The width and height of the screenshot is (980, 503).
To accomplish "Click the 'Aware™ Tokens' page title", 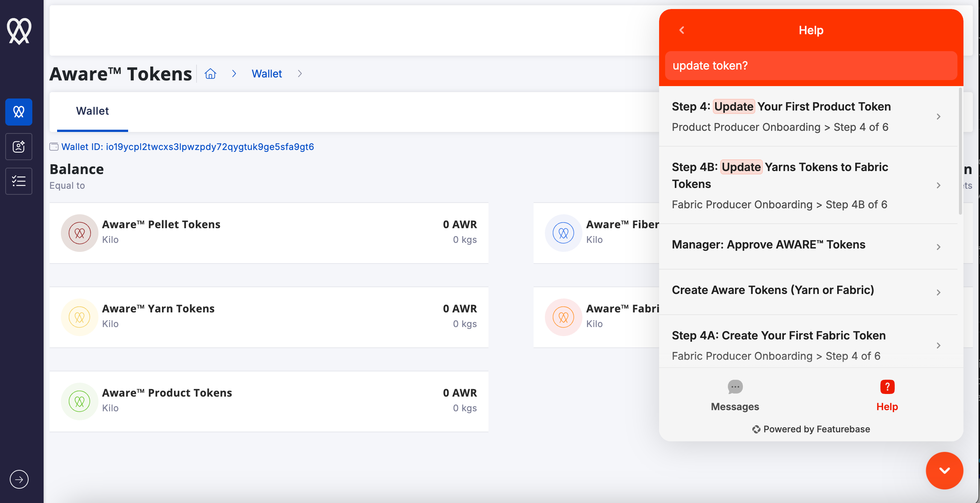I will click(x=121, y=73).
